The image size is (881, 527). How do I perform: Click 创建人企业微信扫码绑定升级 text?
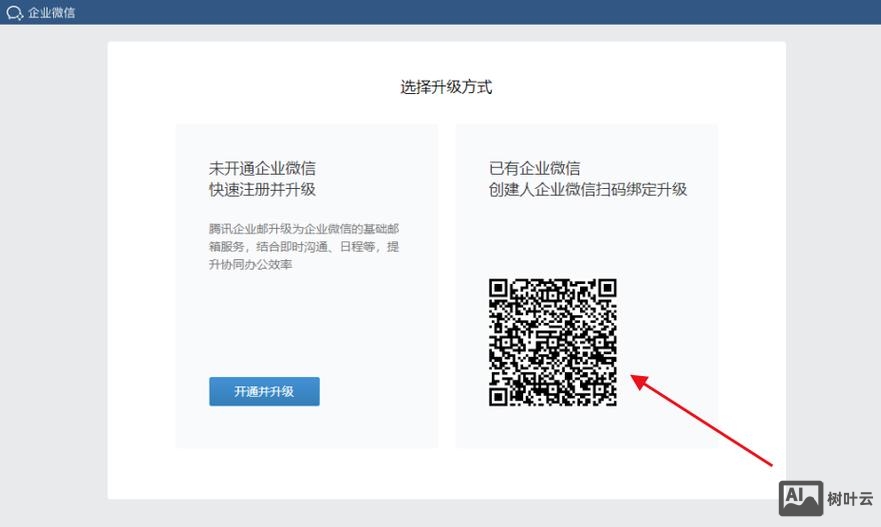[x=588, y=189]
